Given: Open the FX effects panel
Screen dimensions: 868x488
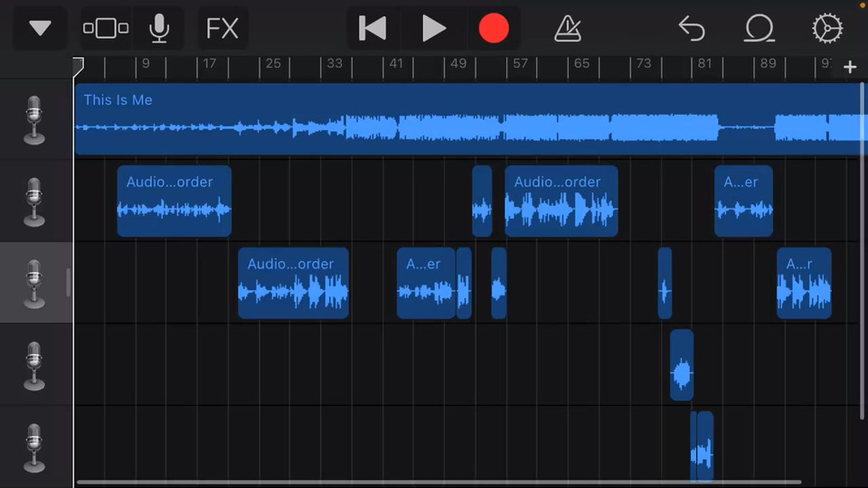Looking at the screenshot, I should pos(222,28).
